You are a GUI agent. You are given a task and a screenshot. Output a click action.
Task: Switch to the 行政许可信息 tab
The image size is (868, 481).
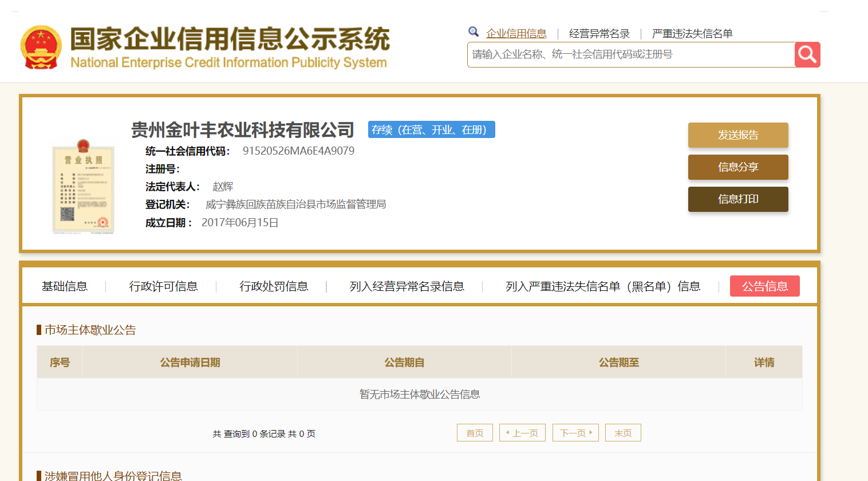(163, 286)
